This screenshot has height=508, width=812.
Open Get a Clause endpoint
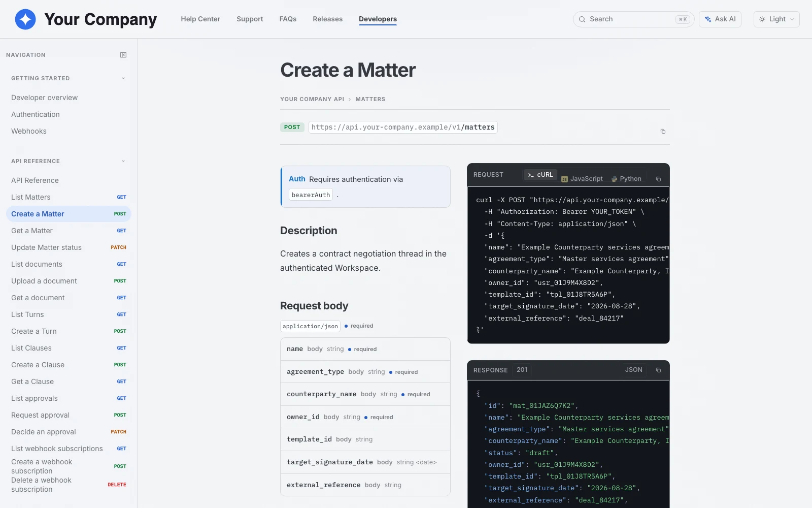(69, 382)
